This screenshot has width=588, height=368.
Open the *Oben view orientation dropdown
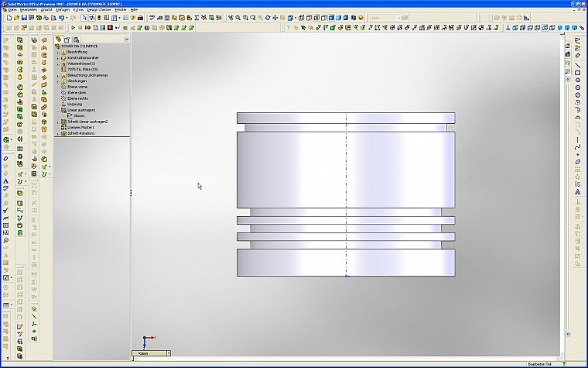click(x=169, y=353)
